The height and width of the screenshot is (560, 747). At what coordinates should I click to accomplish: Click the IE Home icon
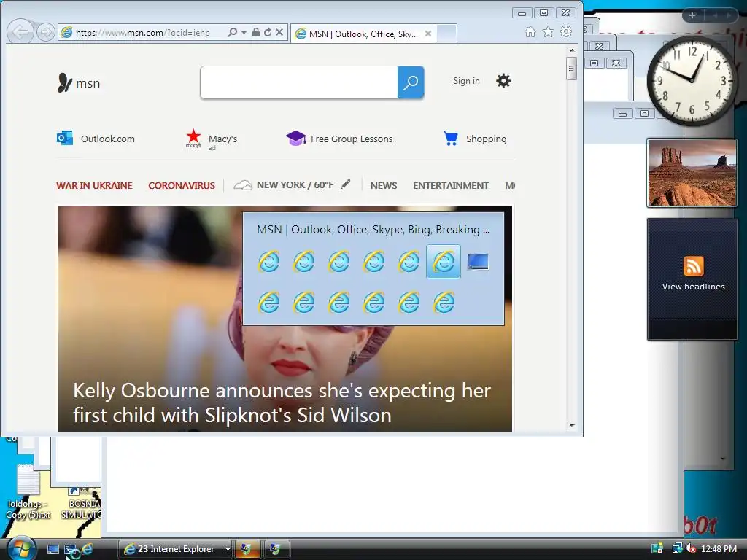point(530,32)
